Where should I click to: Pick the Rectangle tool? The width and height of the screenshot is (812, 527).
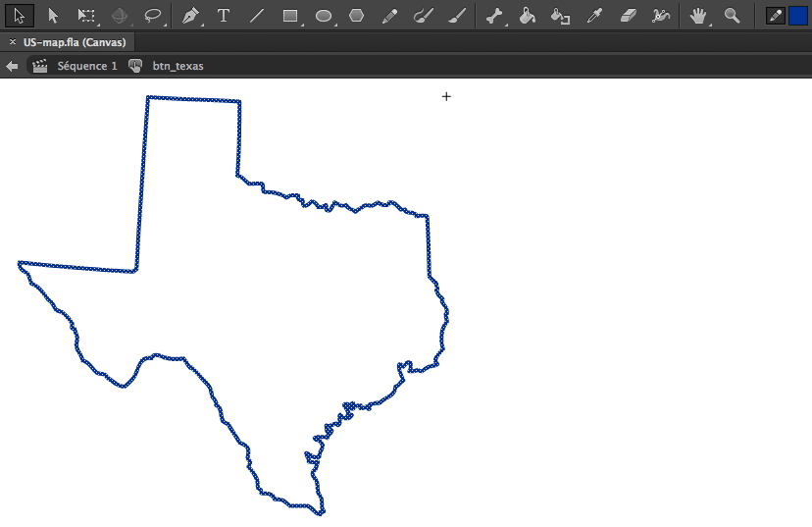click(x=290, y=16)
